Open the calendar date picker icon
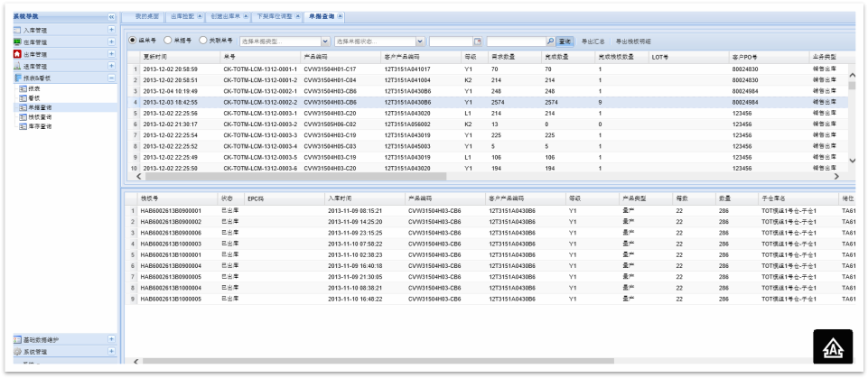This screenshot has width=868, height=378. pos(479,41)
